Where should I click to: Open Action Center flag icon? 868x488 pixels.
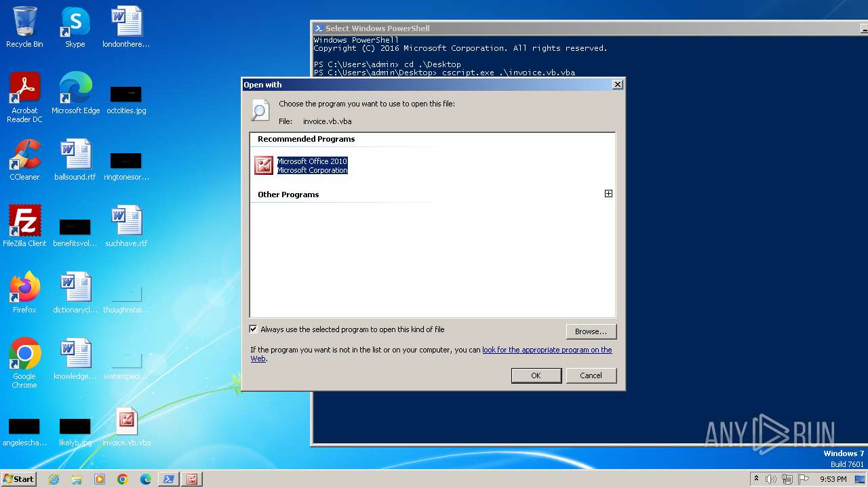[x=804, y=479]
